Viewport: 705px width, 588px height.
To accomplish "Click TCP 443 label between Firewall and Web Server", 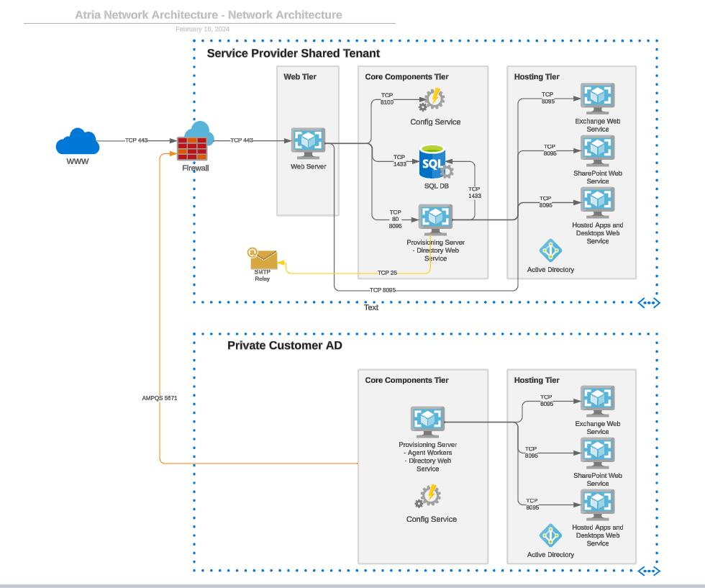I will 242,140.
